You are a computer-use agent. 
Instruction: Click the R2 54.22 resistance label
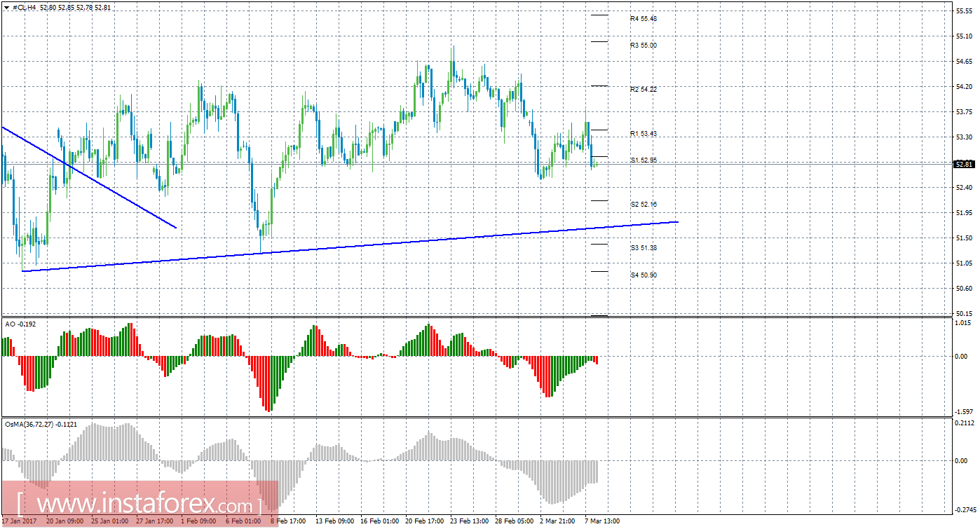click(x=643, y=90)
